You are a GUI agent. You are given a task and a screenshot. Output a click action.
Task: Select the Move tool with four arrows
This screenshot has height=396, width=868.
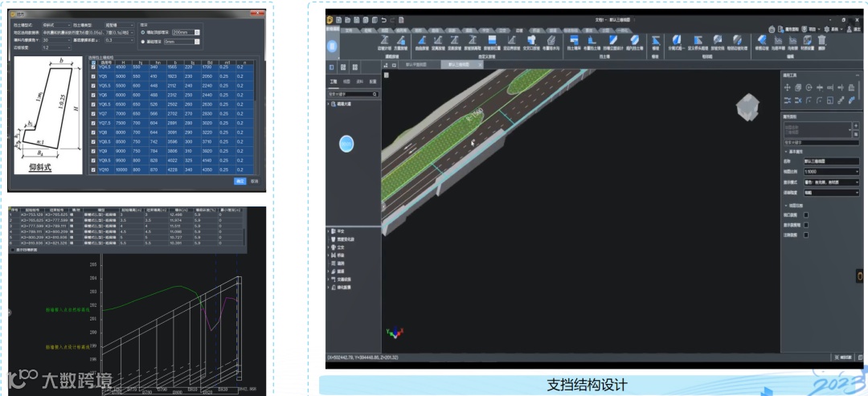click(x=787, y=88)
